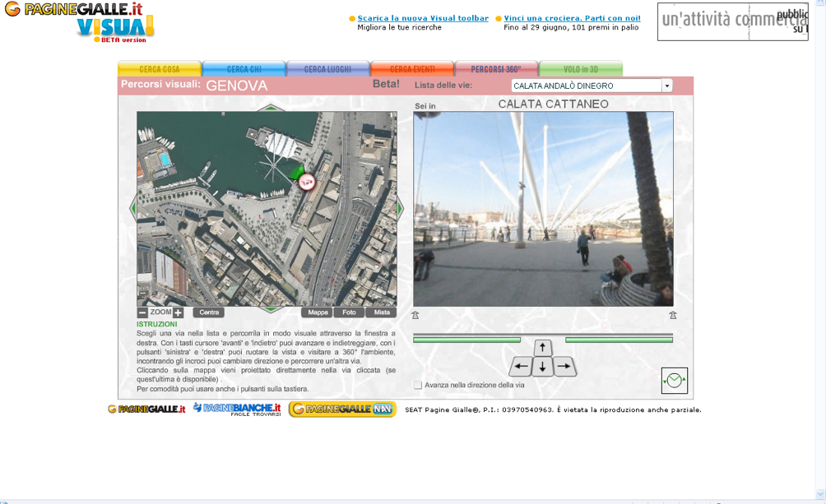Click the PagineGialle.it Visual logo

(80, 22)
